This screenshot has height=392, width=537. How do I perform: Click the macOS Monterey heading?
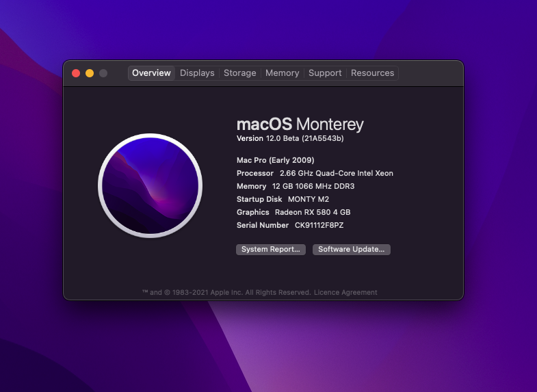coord(300,124)
